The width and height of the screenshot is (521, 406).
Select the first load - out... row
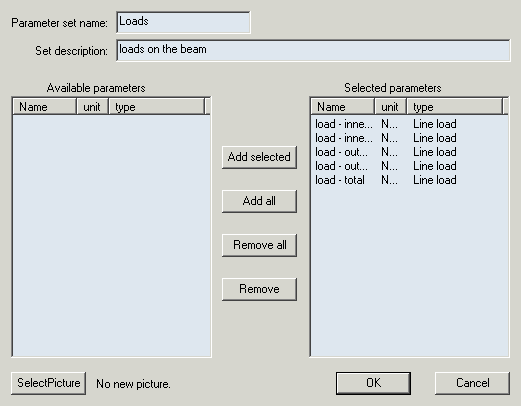click(x=409, y=152)
